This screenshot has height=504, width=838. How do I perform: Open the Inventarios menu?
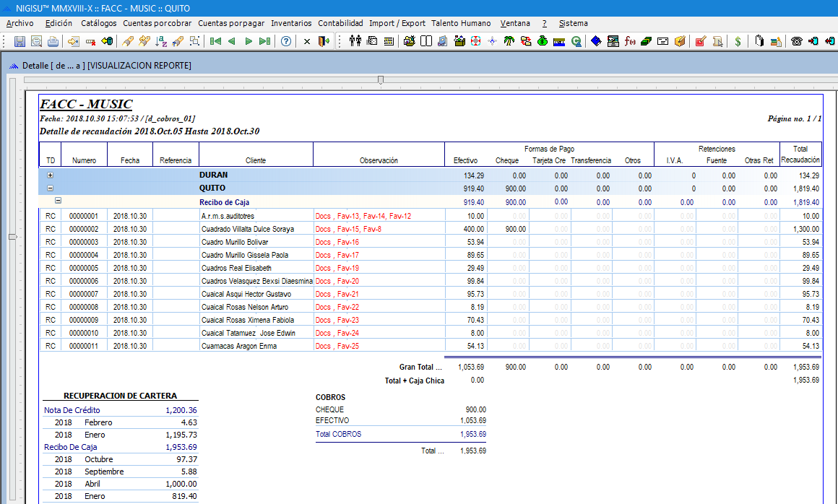(x=291, y=23)
